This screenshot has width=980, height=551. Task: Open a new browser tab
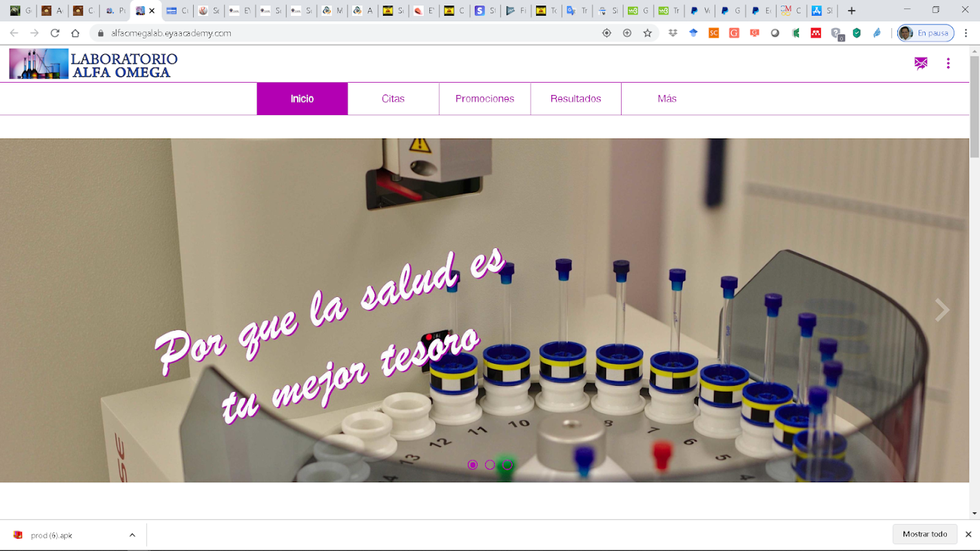coord(852,10)
